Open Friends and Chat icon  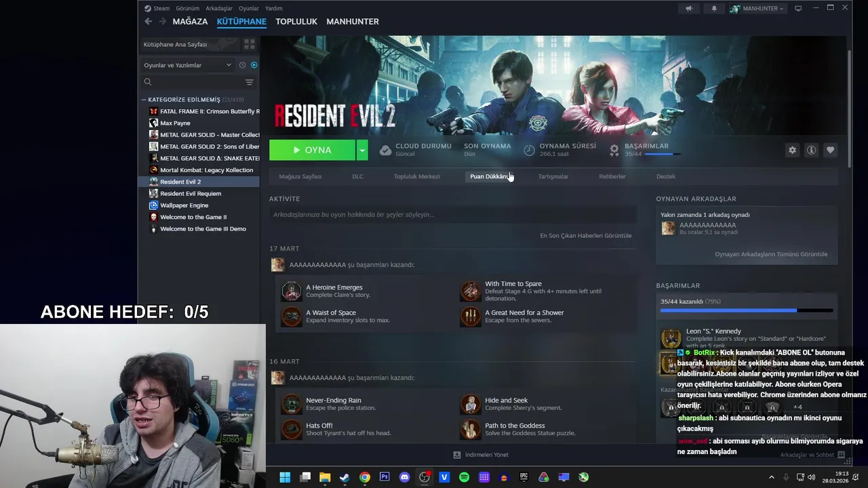[x=841, y=455]
